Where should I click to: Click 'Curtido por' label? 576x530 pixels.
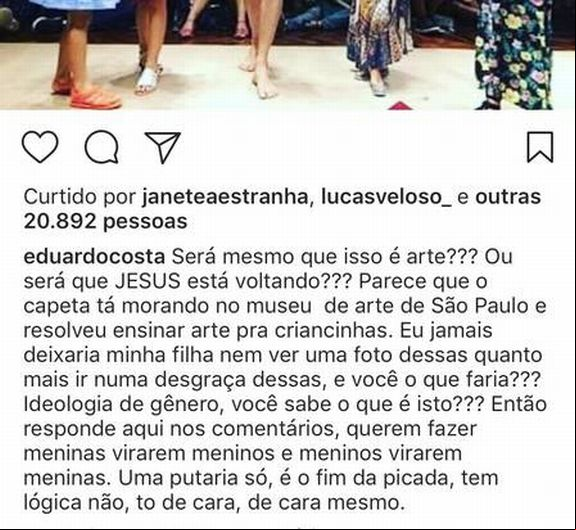[x=80, y=197]
